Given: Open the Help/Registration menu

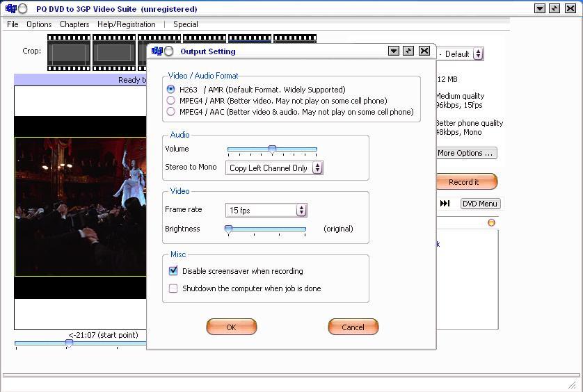Looking at the screenshot, I should click(127, 24).
